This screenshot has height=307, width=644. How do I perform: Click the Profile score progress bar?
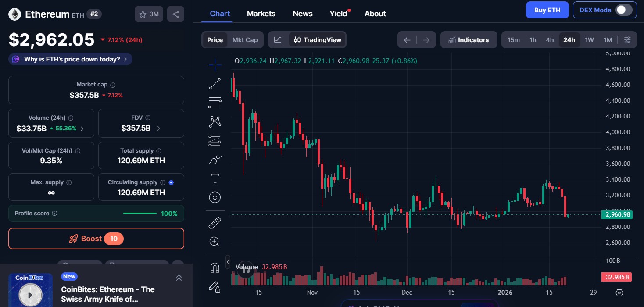[x=140, y=213]
